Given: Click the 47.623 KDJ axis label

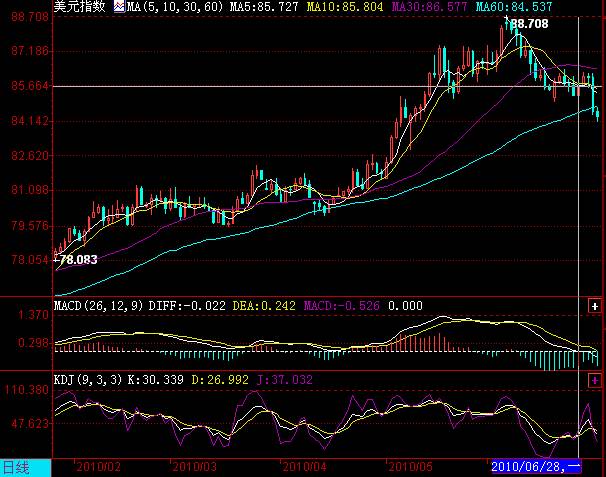Looking at the screenshot, I should [30, 424].
